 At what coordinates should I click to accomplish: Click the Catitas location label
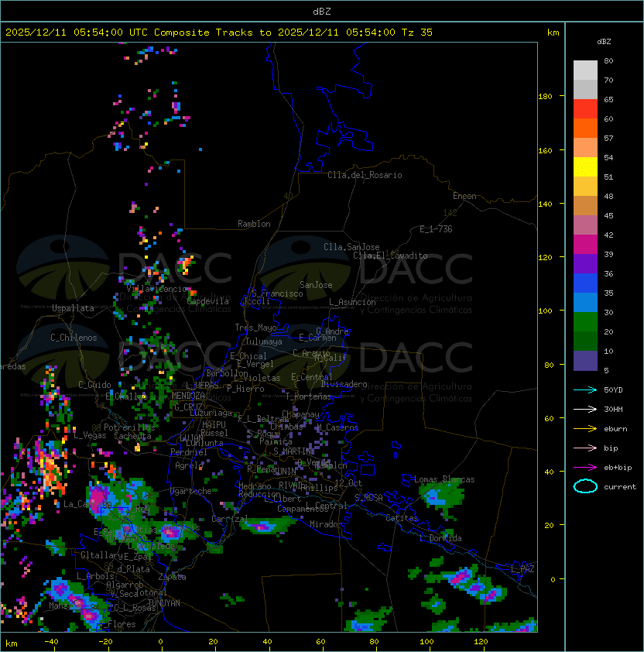click(x=402, y=518)
